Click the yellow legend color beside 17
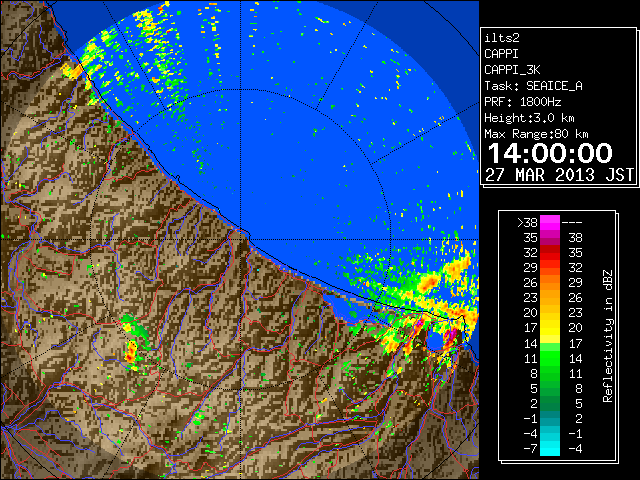The image size is (640, 480). 550,328
